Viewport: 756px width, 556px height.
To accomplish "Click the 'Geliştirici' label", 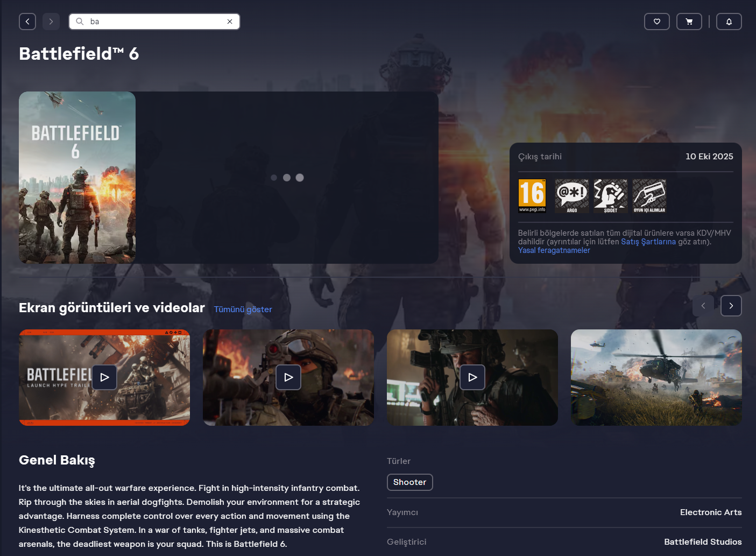I will 407,542.
